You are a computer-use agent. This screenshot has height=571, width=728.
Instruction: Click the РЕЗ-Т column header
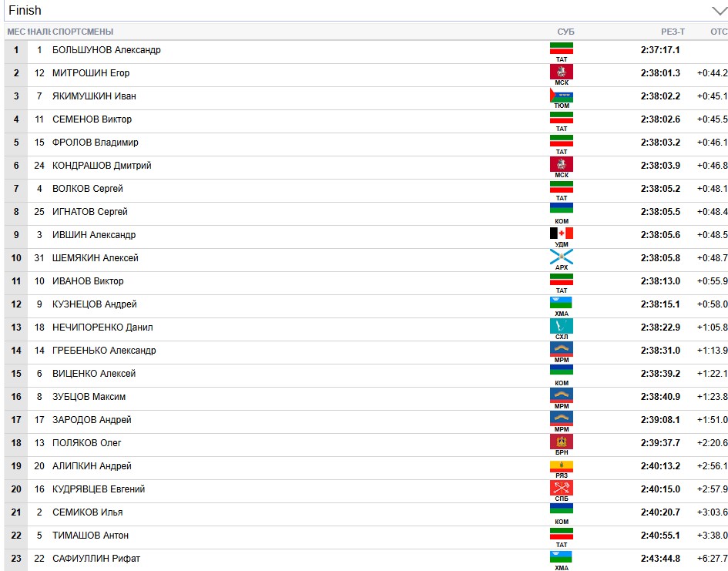(x=673, y=32)
